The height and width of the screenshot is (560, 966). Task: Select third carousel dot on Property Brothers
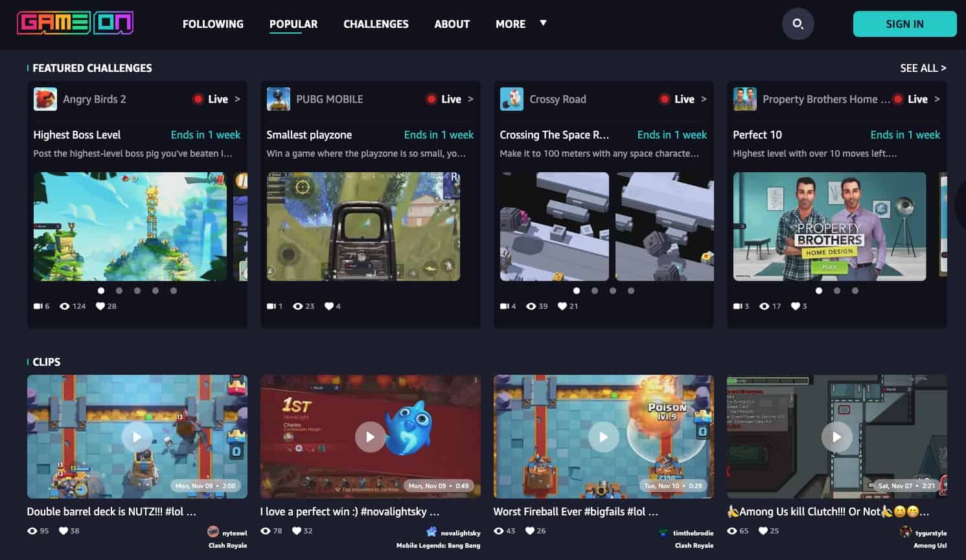(x=855, y=291)
